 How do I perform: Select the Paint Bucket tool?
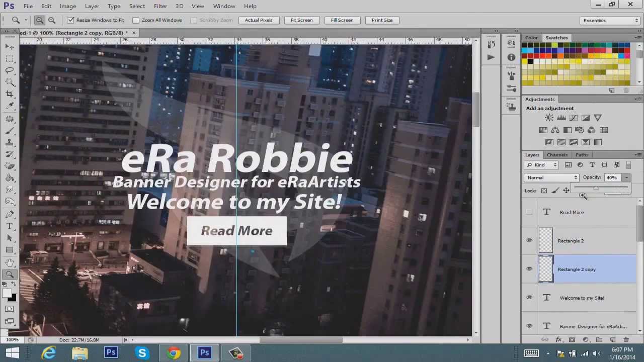[10, 178]
